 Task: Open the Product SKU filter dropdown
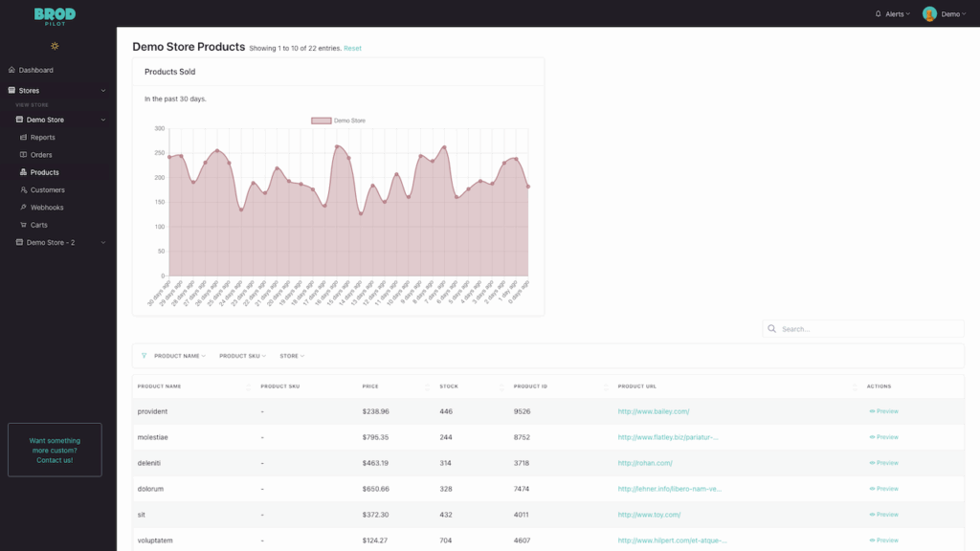coord(242,356)
